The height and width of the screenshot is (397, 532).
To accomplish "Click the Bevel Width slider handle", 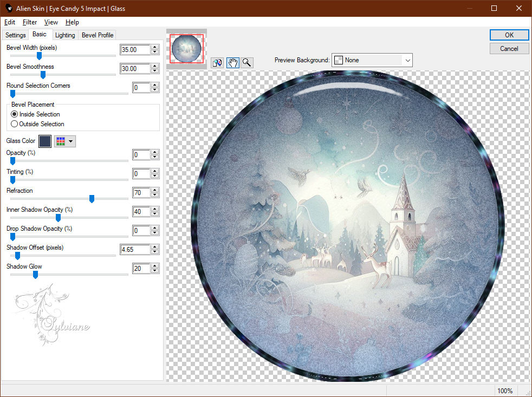I will pos(39,56).
